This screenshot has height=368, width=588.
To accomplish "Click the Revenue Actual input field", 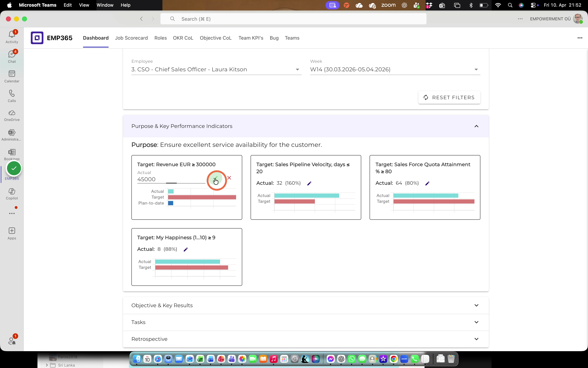I will coord(171,179).
